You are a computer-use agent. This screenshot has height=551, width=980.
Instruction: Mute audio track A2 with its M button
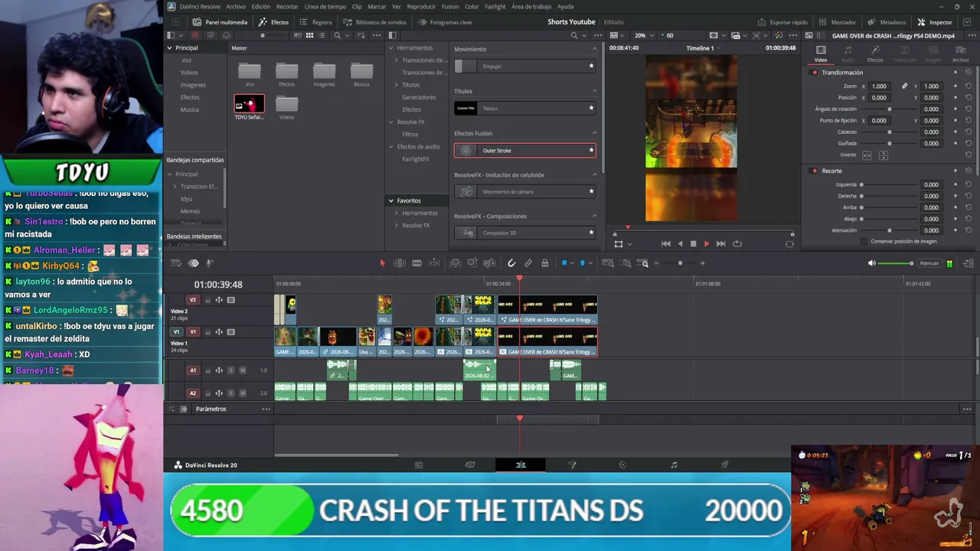pos(243,393)
